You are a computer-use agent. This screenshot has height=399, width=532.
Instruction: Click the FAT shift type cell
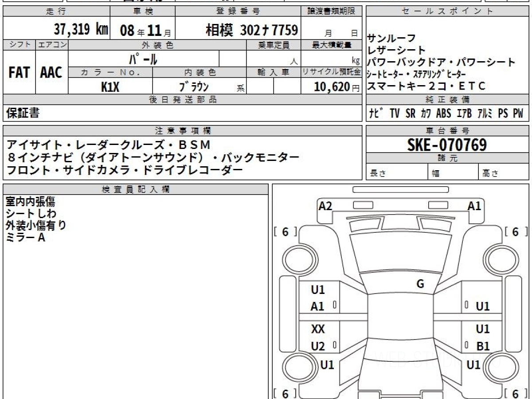[19, 73]
